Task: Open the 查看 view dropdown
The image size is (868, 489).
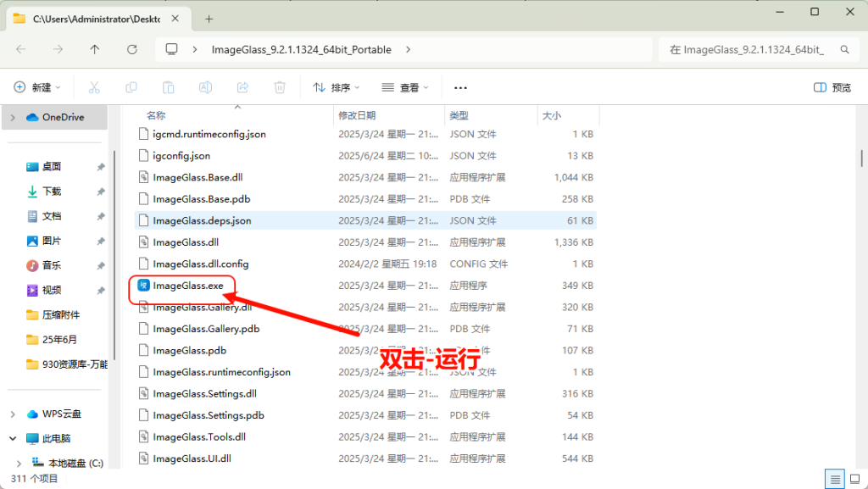Action: click(x=405, y=87)
